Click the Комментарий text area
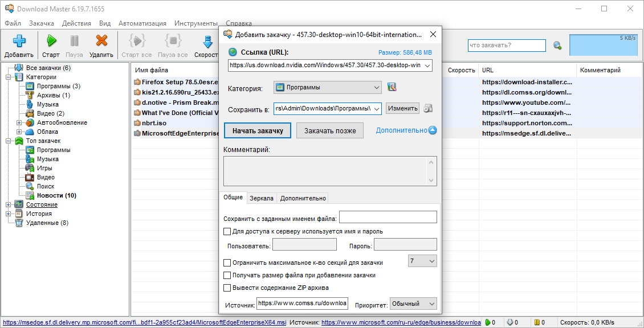This screenshot has height=328, width=644. (330, 171)
